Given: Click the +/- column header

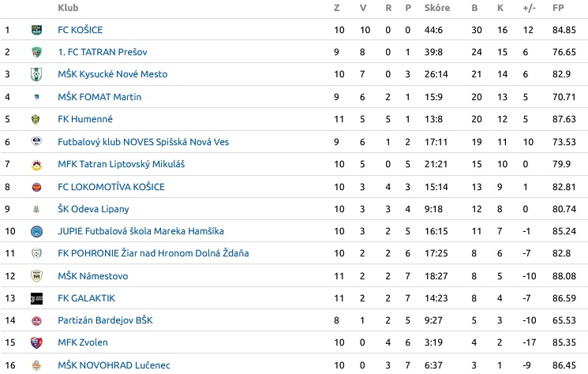Looking at the screenshot, I should tap(529, 8).
